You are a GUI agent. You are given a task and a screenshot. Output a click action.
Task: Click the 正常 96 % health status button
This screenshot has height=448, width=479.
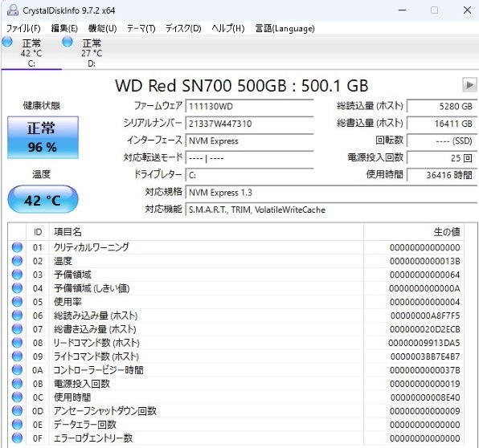coord(43,137)
